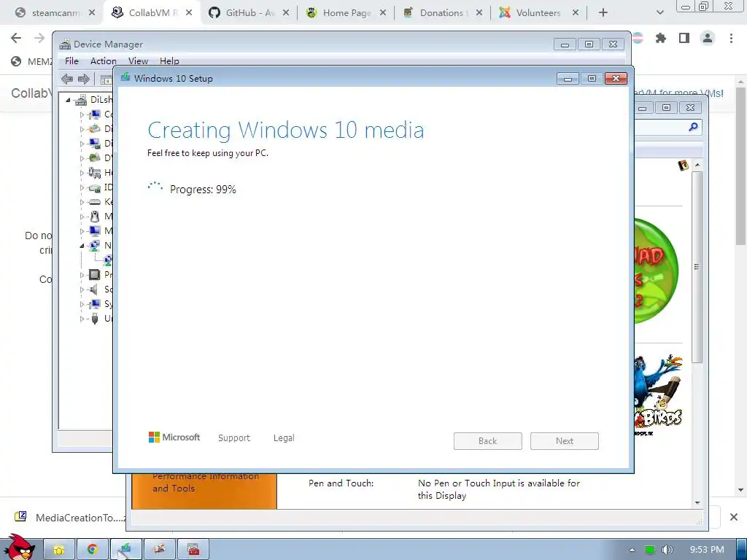Click the computer icon in Device Manager tree
Image resolution: width=747 pixels, height=560 pixels.
95,114
